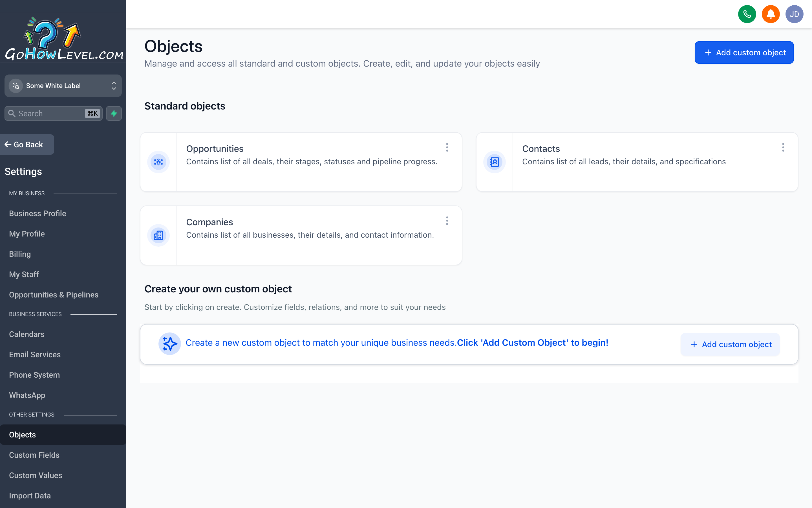The width and height of the screenshot is (812, 508).
Task: Click 'BUSINESS SERVICES' section label
Action: [35, 314]
